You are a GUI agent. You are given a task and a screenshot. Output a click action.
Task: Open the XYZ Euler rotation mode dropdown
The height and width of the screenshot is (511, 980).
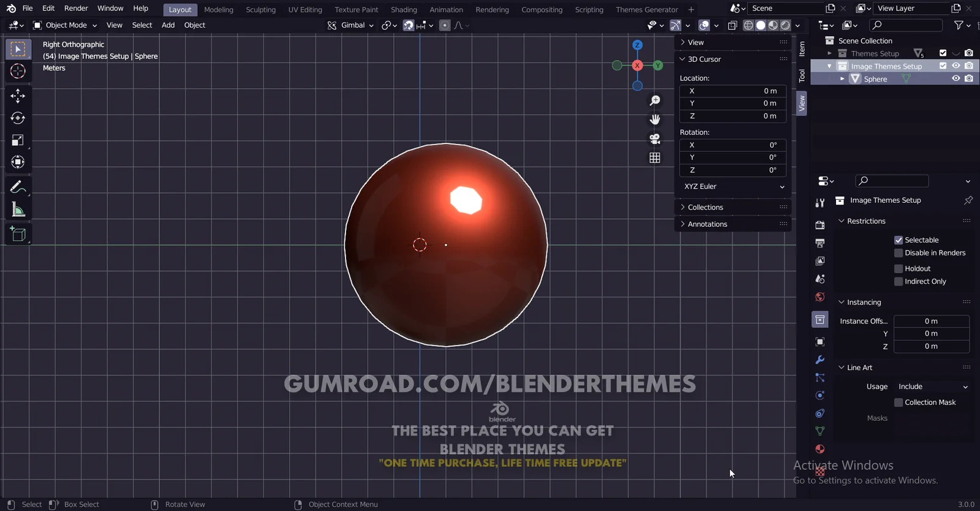click(733, 187)
